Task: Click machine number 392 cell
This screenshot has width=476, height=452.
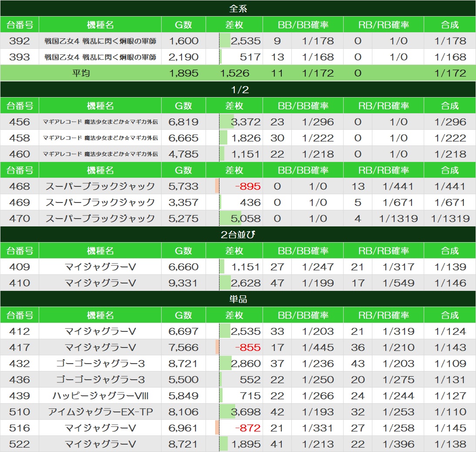Action: click(x=20, y=40)
